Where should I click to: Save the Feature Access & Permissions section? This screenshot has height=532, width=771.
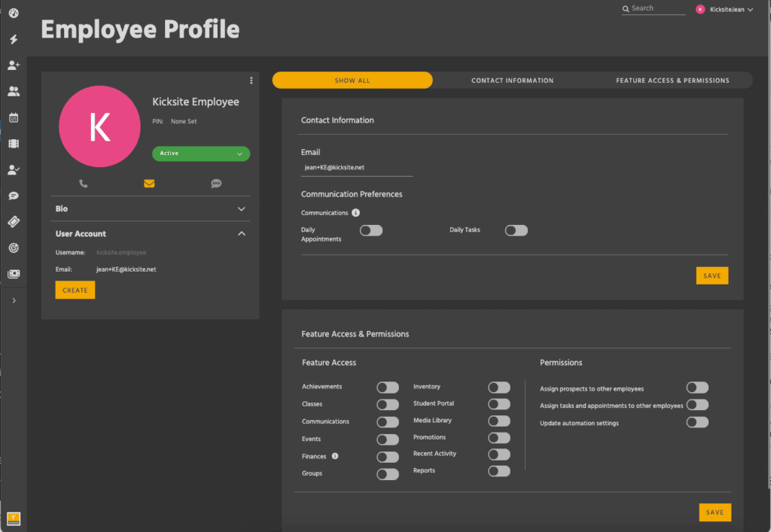click(x=715, y=512)
